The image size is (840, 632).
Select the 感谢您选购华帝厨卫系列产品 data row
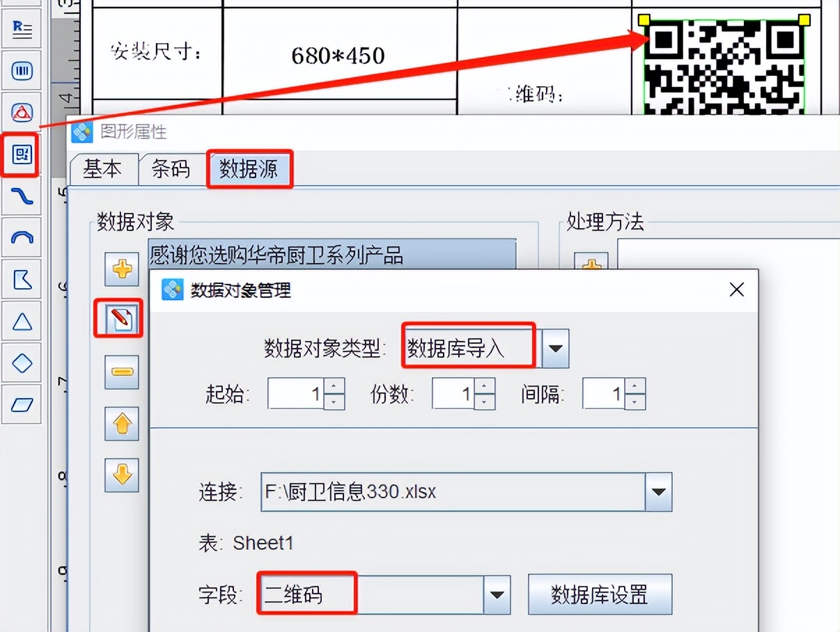(x=332, y=255)
